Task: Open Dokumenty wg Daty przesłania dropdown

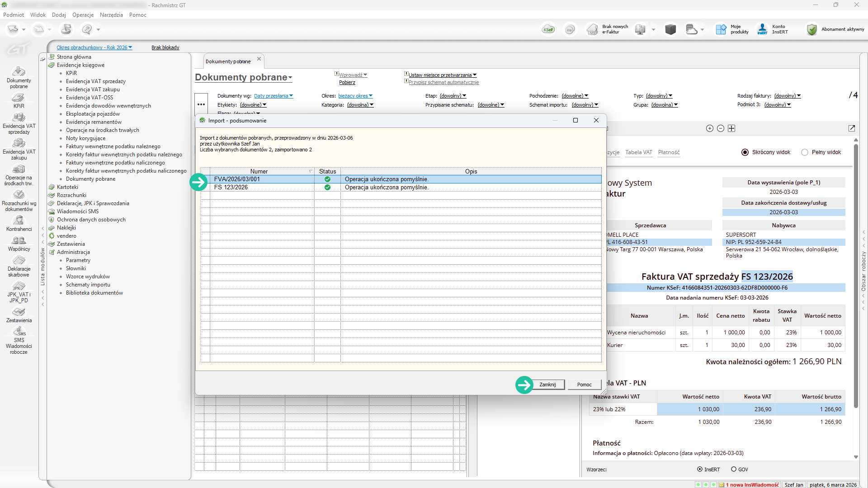Action: point(274,96)
